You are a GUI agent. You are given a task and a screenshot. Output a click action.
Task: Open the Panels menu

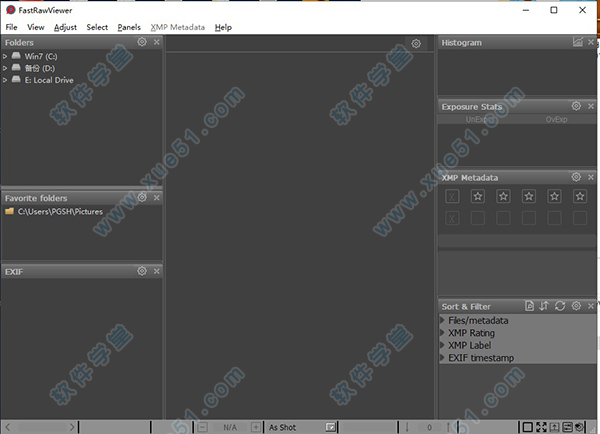(x=129, y=27)
